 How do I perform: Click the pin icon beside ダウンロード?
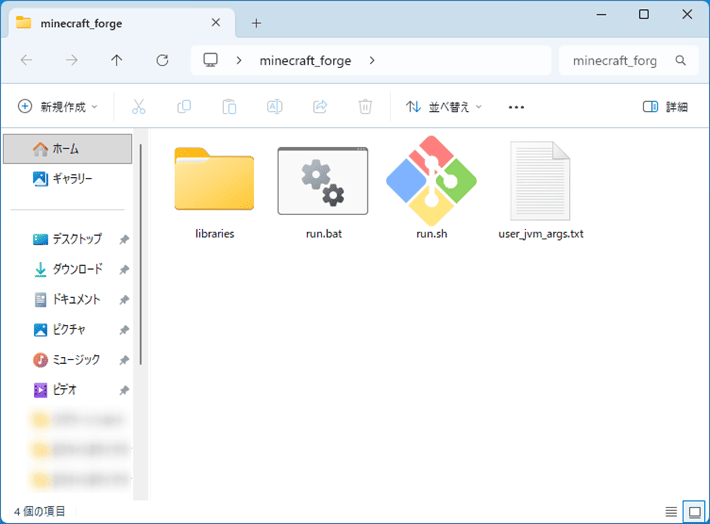(124, 270)
